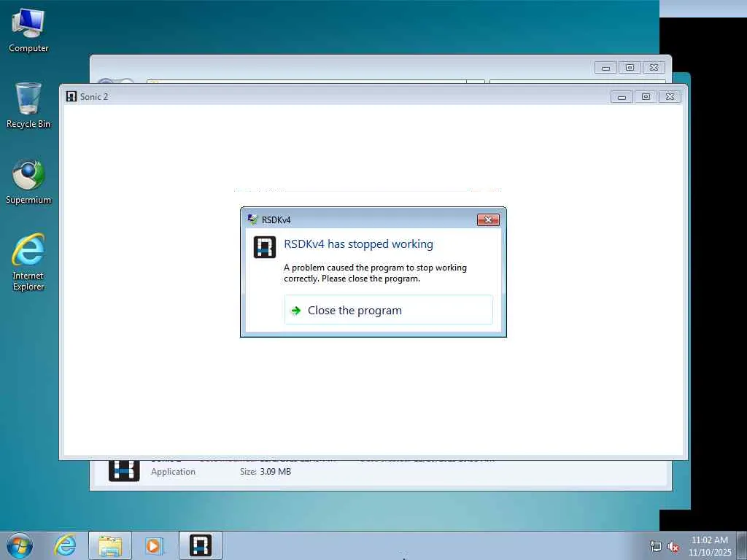Image resolution: width=747 pixels, height=560 pixels.
Task: Switch to the File Explorer taskbar button
Action: pyautogui.click(x=110, y=545)
